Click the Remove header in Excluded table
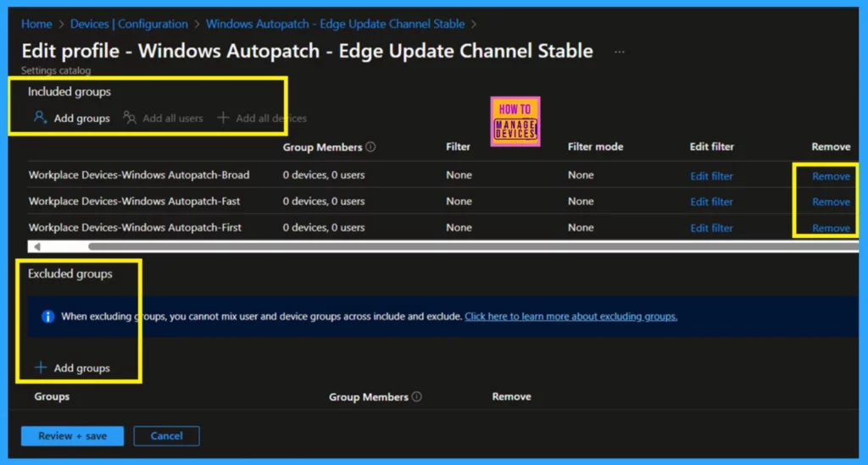868x465 pixels. (511, 396)
